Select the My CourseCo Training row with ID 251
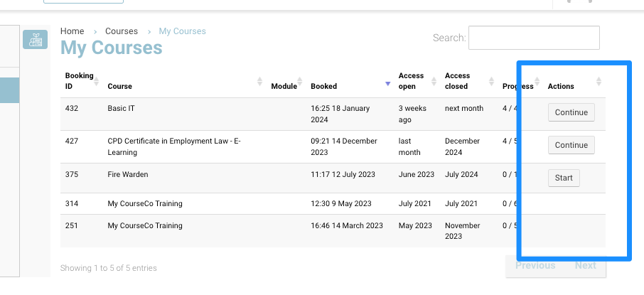The height and width of the screenshot is (295, 644). point(145,225)
